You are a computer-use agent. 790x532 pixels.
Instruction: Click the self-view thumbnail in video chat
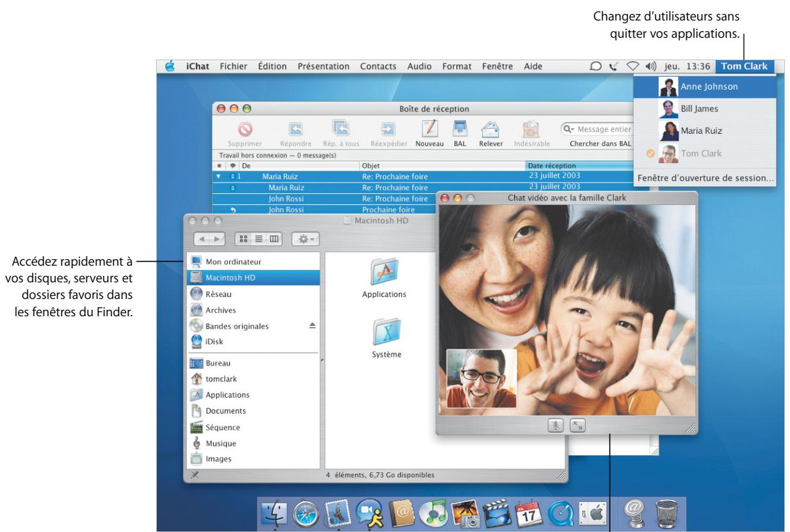481,378
